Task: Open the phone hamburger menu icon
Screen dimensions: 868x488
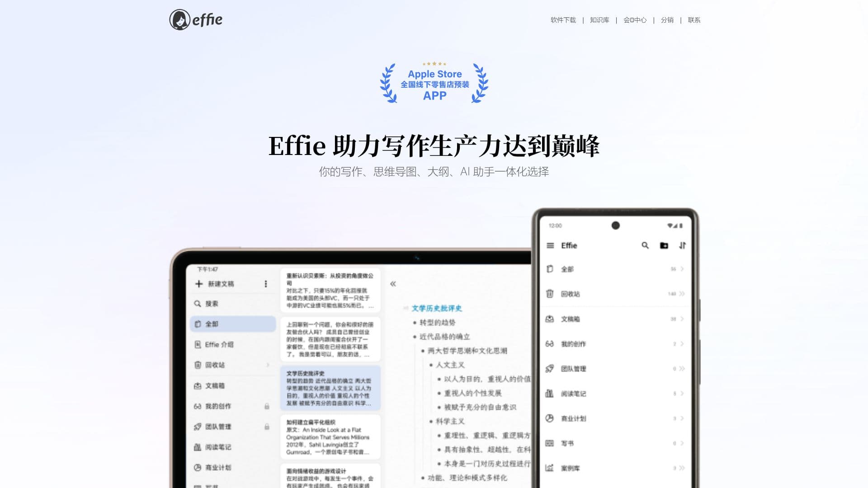Action: point(550,245)
